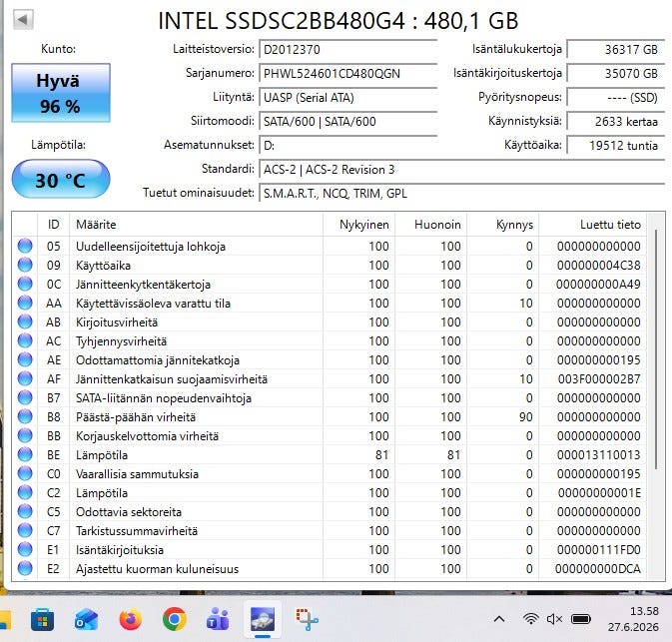Click the attribute list vertical scrollbar
672x642 pixels.
coord(656,350)
